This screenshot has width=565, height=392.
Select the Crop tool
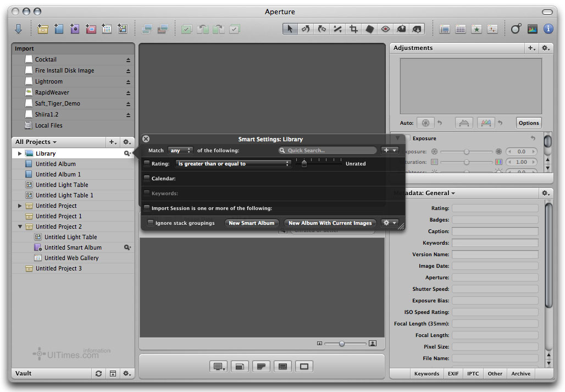[x=353, y=29]
